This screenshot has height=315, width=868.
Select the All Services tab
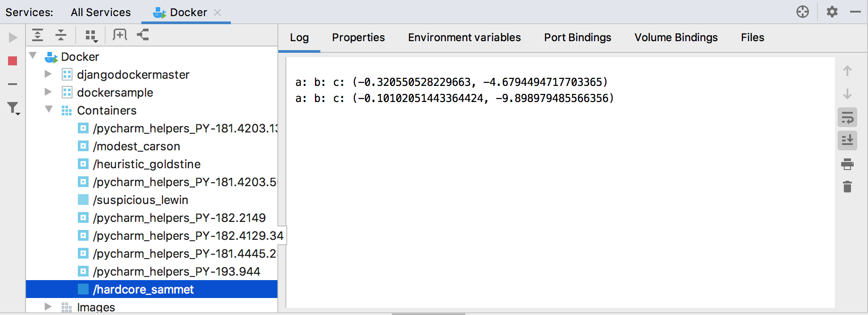click(x=101, y=12)
